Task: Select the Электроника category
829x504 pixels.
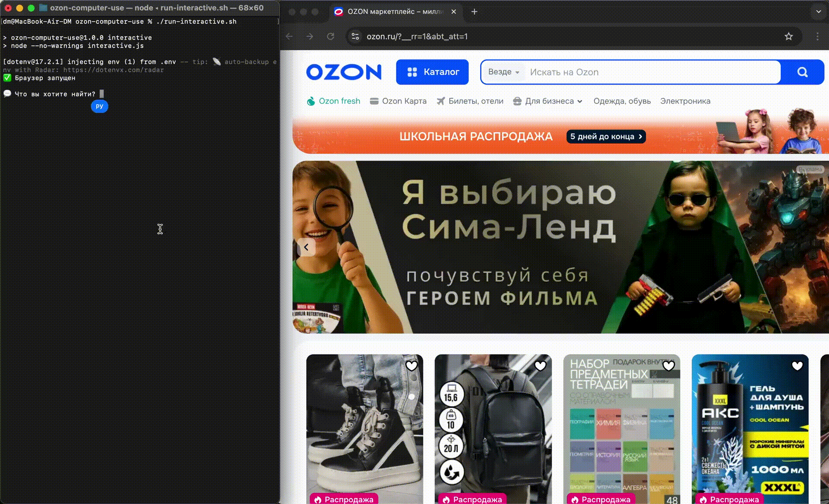Action: coord(685,101)
